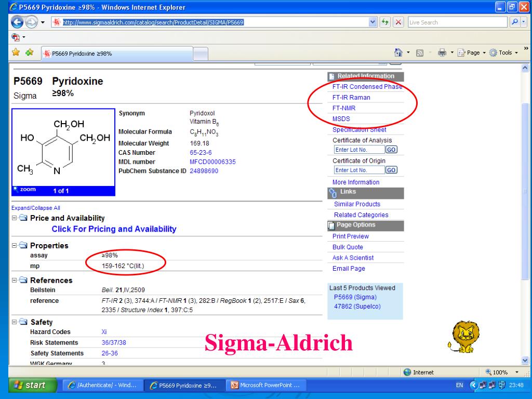The height and width of the screenshot is (399, 532).
Task: Open PubChem Substance ID 24898690 link
Action: pyautogui.click(x=204, y=171)
